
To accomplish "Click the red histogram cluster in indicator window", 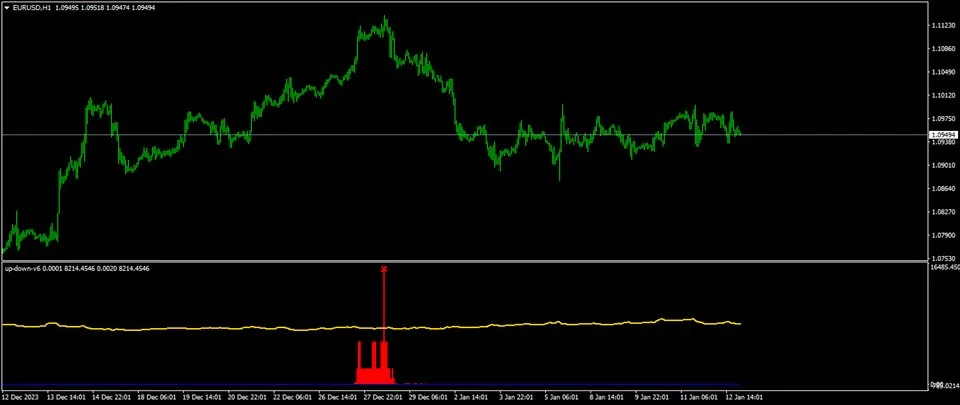I will pos(375,366).
